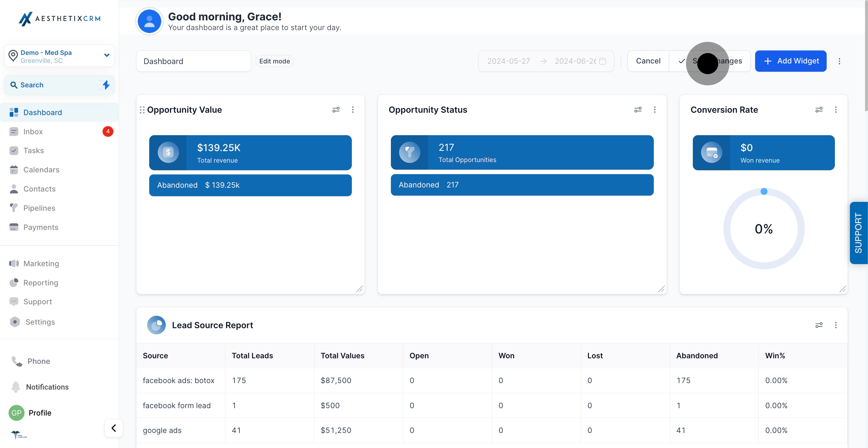Grab the Opportunity Value drag handle
Image resolution: width=868 pixels, height=448 pixels.
[142, 110]
